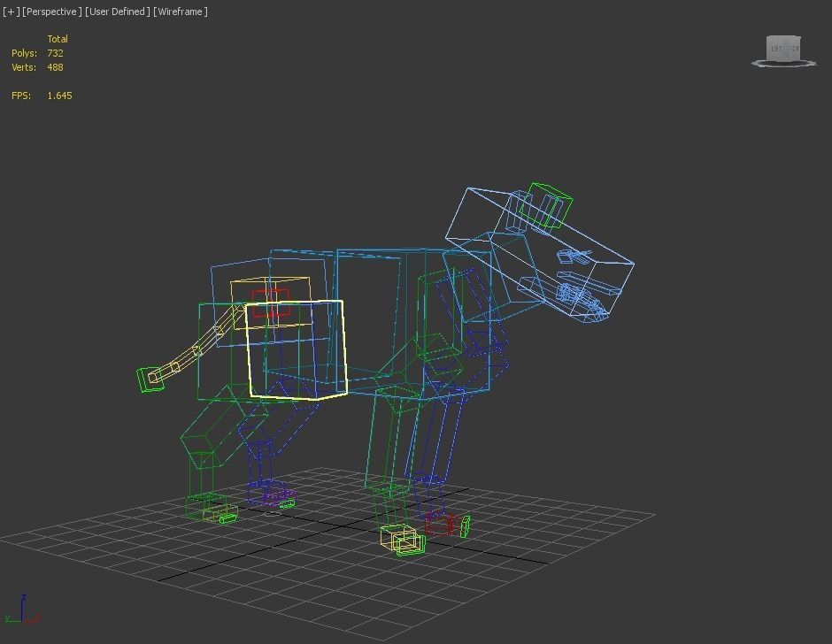Image resolution: width=832 pixels, height=644 pixels.
Task: Open the Perspective viewport label menu
Action: 52,11
